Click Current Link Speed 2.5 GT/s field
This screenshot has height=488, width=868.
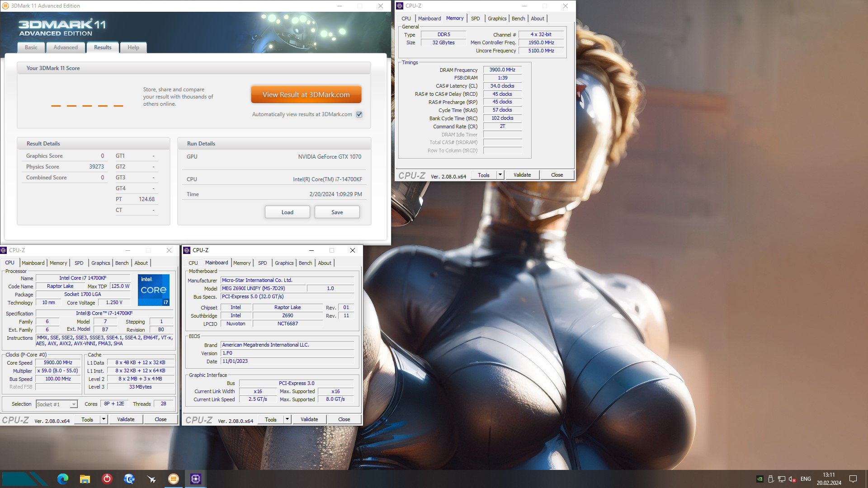point(258,399)
